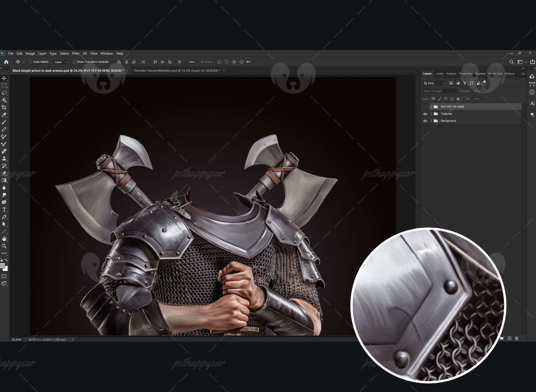Hide the Costume layer group
The height and width of the screenshot is (392, 536).
point(425,114)
